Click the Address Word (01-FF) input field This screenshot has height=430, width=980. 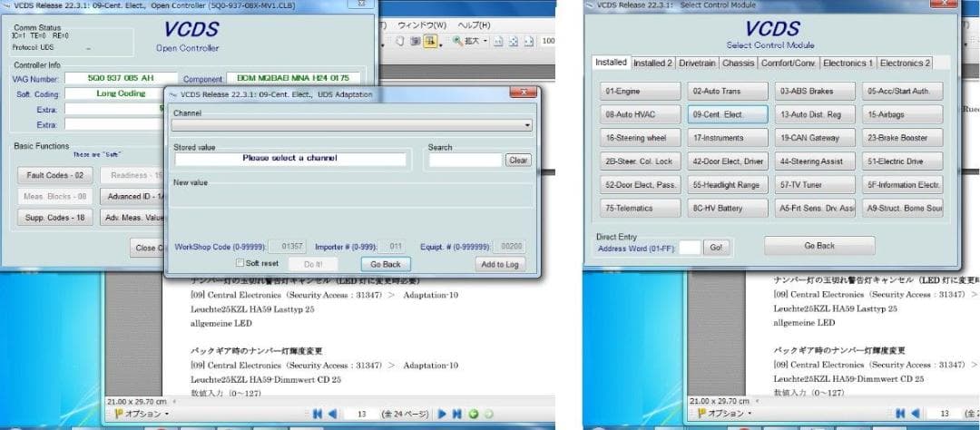pyautogui.click(x=690, y=248)
